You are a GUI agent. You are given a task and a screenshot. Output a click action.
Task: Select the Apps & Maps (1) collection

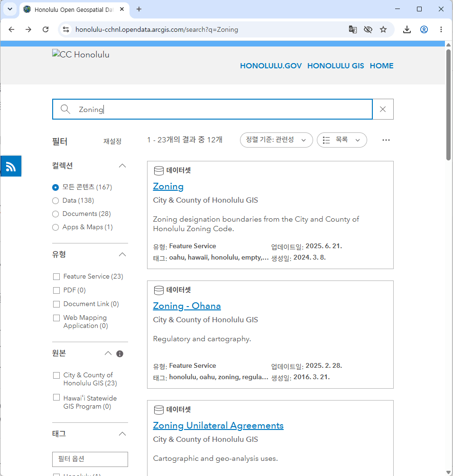tap(55, 227)
